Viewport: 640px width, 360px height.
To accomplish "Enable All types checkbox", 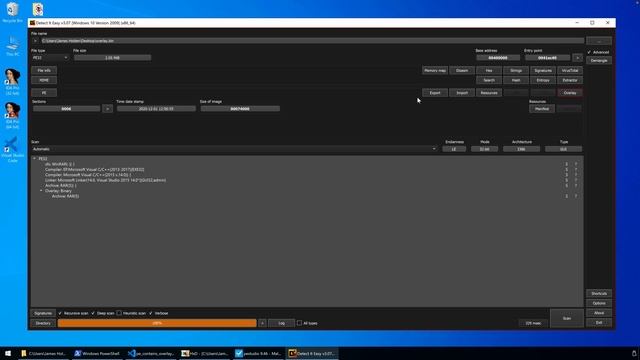I will 307,323.
